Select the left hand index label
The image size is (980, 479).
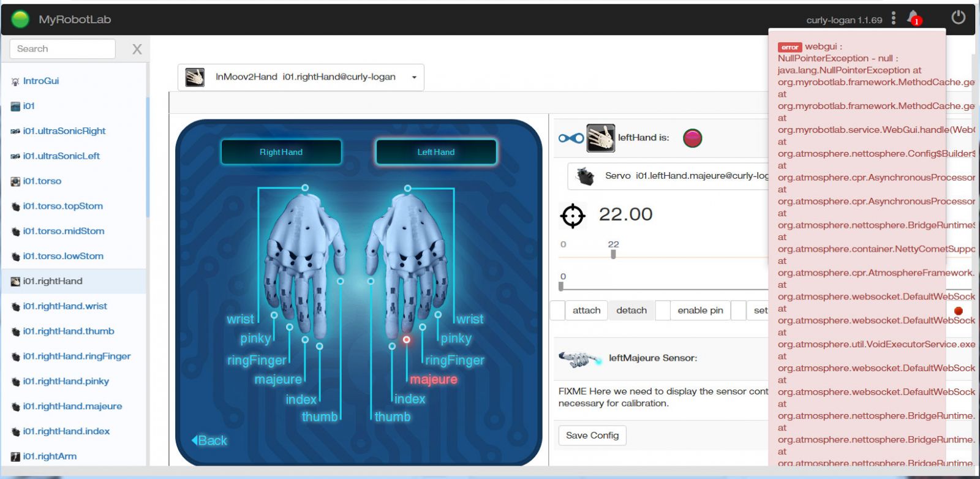pos(410,399)
